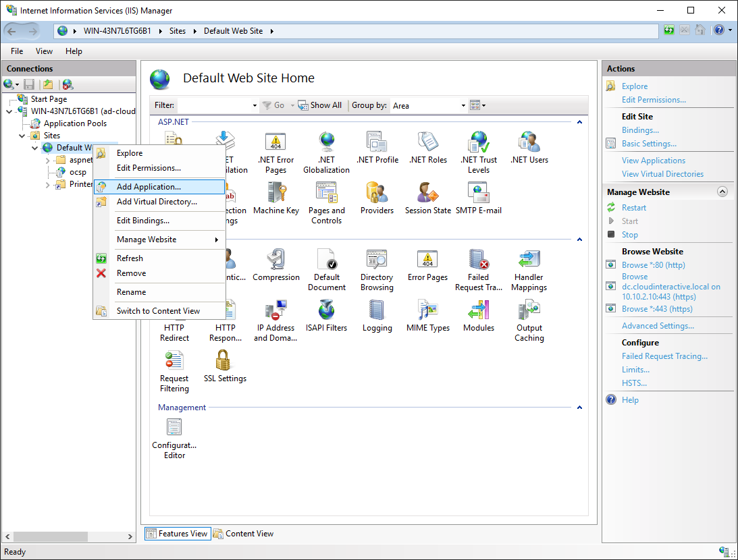Collapse the Sites tree node
Viewport: 738px width, 560px height.
pyautogui.click(x=22, y=136)
